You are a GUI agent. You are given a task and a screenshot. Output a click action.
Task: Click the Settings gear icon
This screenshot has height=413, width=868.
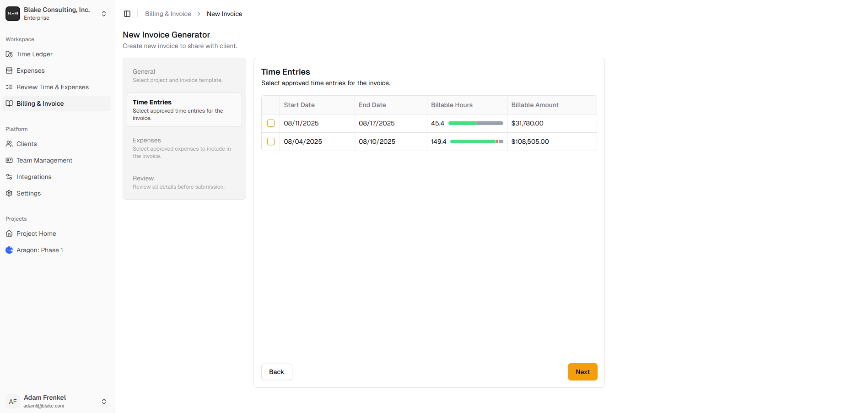(x=9, y=193)
